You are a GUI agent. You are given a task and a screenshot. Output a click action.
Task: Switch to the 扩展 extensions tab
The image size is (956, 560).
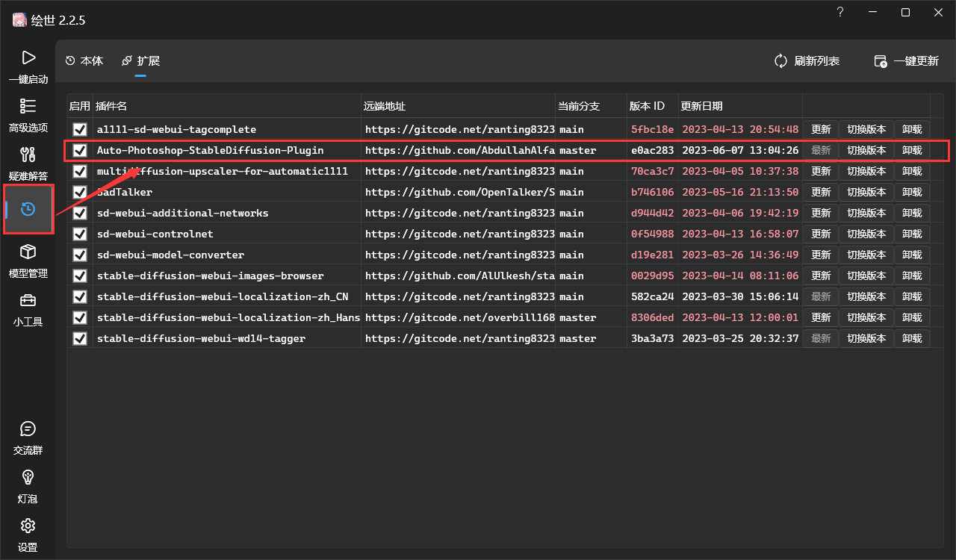tap(140, 61)
